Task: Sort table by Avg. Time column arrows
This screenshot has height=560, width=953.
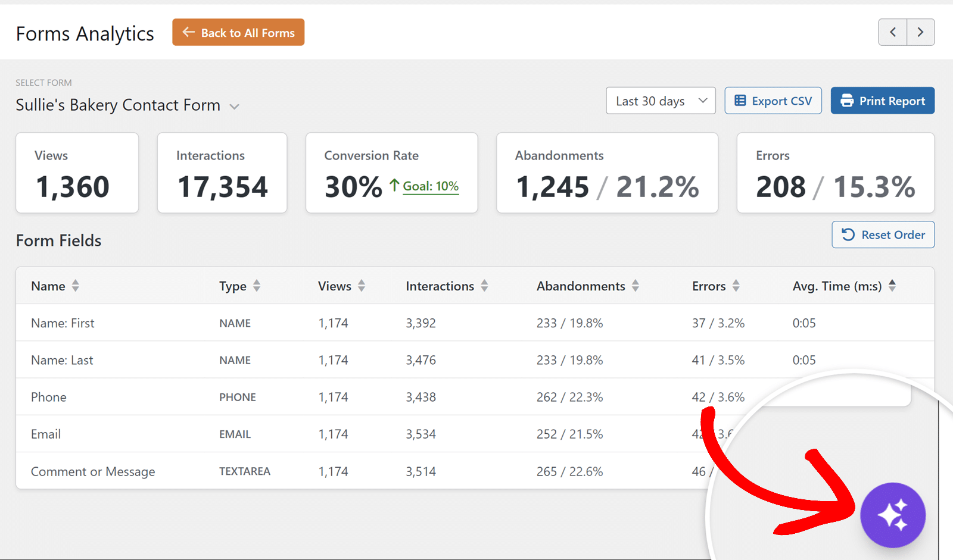Action: (x=892, y=286)
